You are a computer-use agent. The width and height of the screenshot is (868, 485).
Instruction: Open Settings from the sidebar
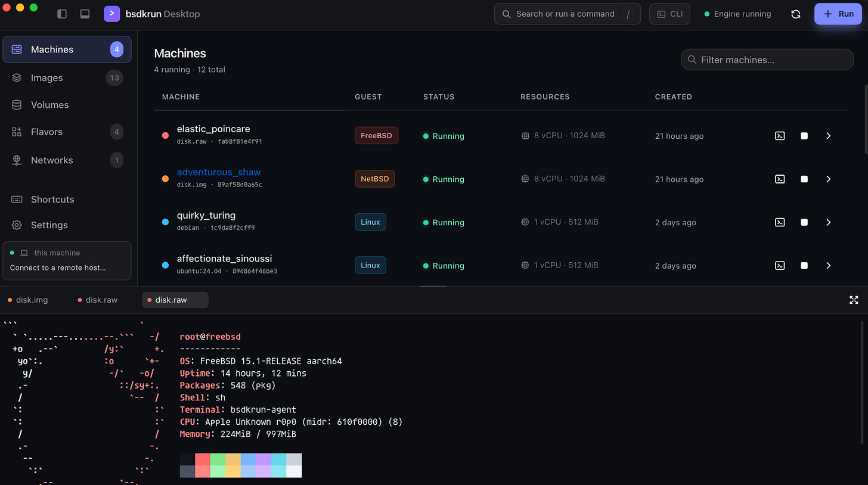(67, 225)
